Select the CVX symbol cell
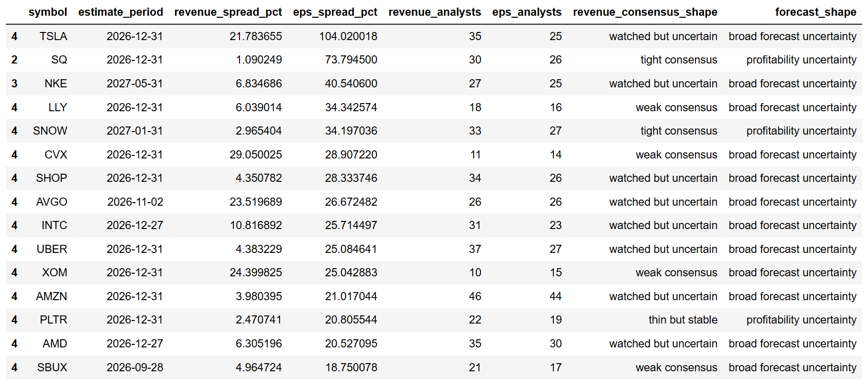Viewport: 868px width, 386px height. click(x=56, y=155)
